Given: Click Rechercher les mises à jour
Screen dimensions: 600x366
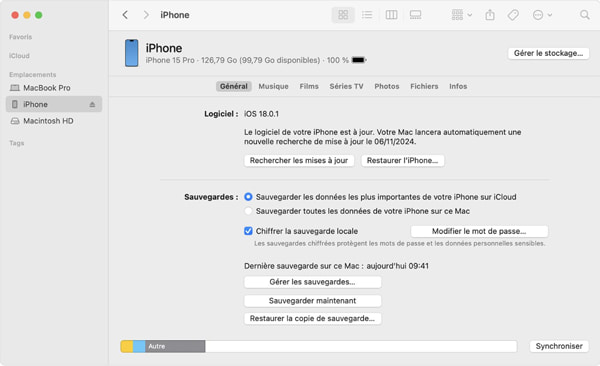Looking at the screenshot, I should 299,160.
